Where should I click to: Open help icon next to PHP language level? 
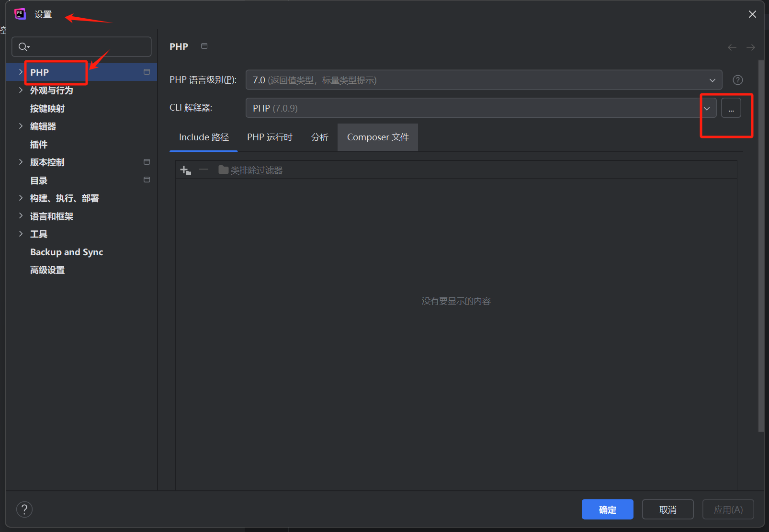pos(738,80)
